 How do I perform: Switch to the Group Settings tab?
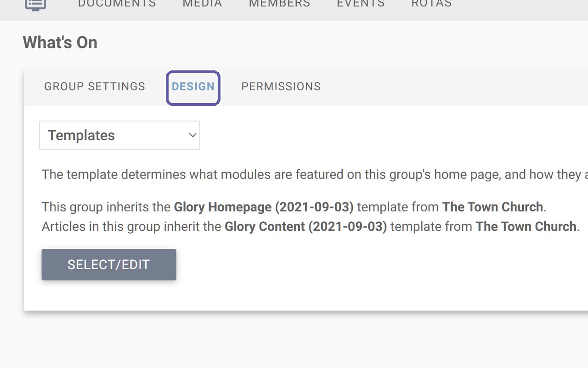tap(95, 86)
